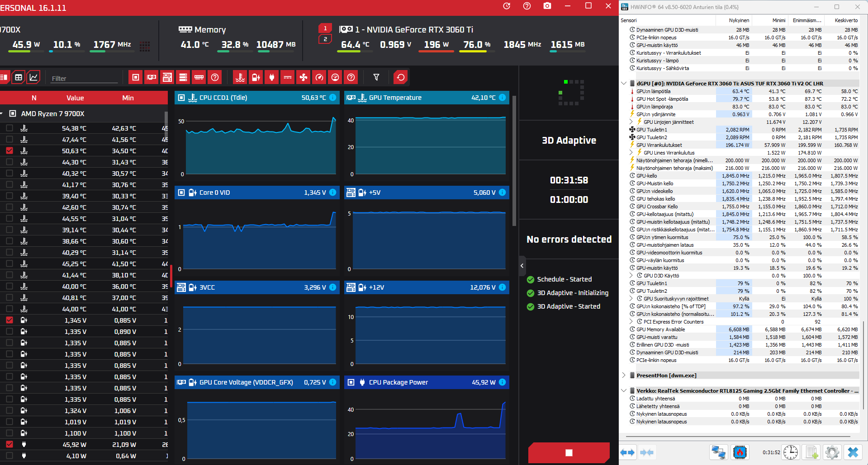The width and height of the screenshot is (868, 465).
Task: Show clock speed gauge sensor type in OCCT
Action: (319, 77)
